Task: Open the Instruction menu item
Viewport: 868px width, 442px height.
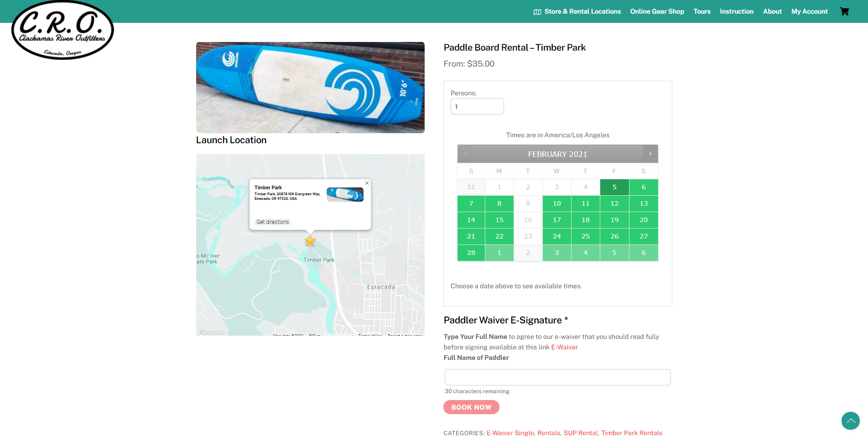Action: point(736,11)
